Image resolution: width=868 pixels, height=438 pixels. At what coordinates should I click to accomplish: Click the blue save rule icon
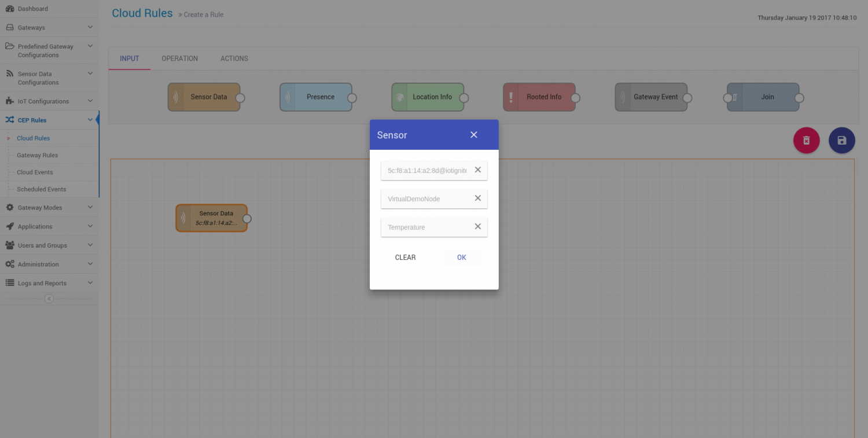point(841,140)
